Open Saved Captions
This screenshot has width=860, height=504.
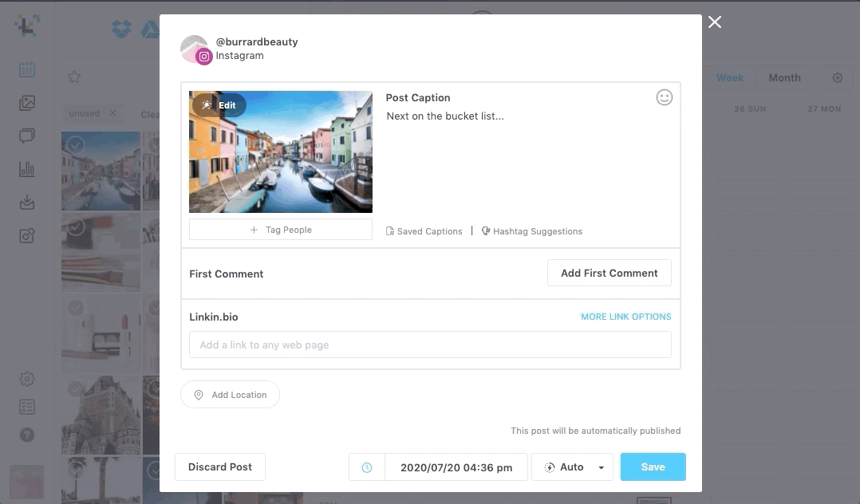click(x=424, y=231)
